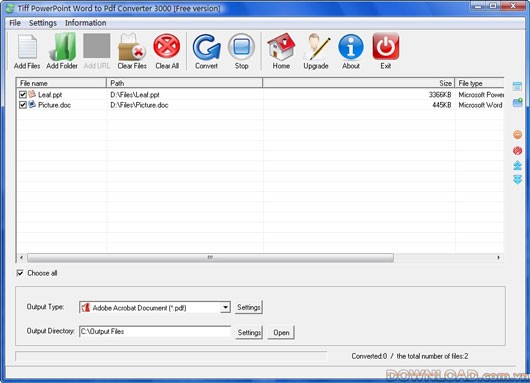Image resolution: width=530 pixels, height=383 pixels.
Task: Click the 3366KB size cell
Action: 440,95
